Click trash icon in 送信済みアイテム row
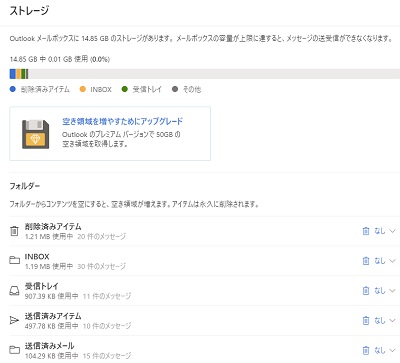Viewport: 400px width, 363px height. pyautogui.click(x=366, y=321)
